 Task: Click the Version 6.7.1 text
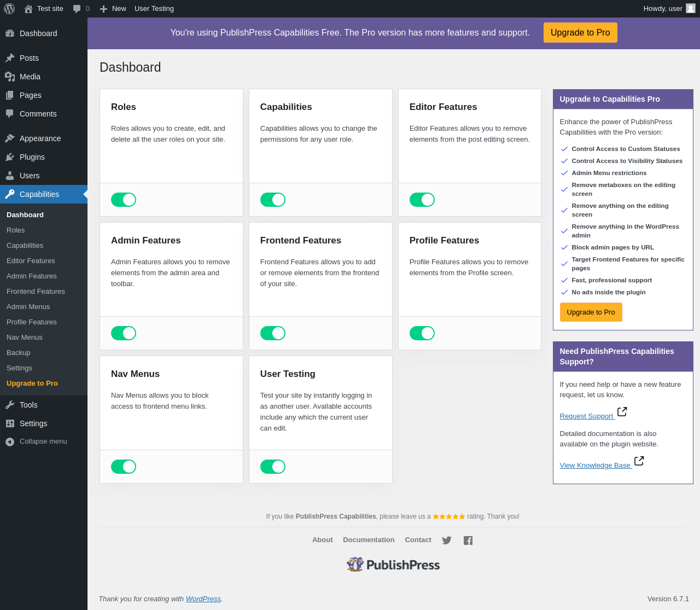(x=668, y=599)
